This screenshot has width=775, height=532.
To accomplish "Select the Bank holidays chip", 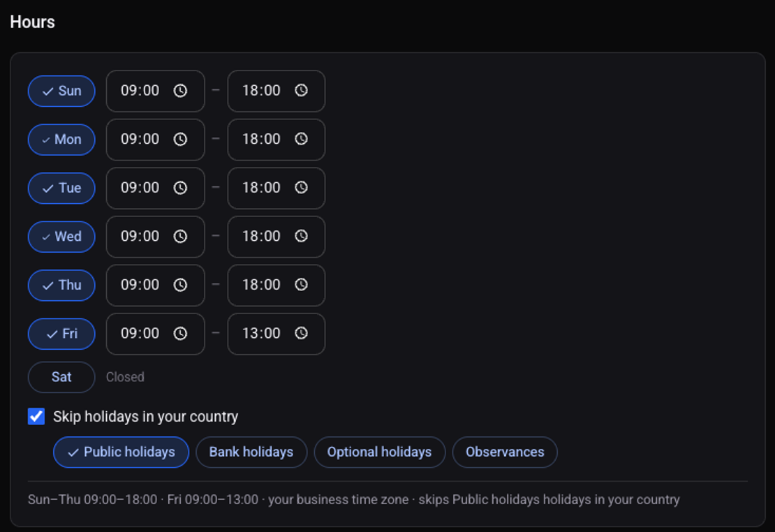I will pyautogui.click(x=251, y=452).
